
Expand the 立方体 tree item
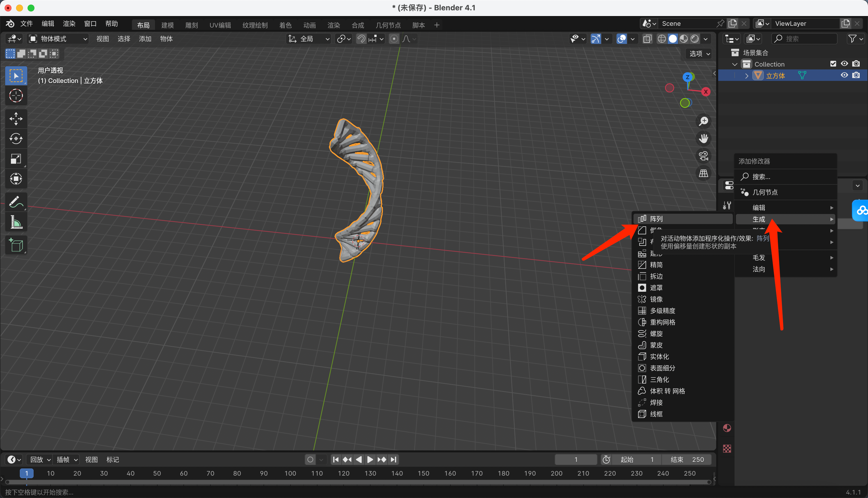747,76
